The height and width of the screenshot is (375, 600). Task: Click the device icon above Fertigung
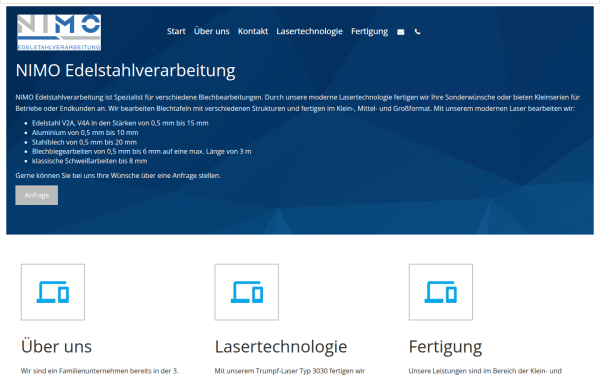pos(440,292)
